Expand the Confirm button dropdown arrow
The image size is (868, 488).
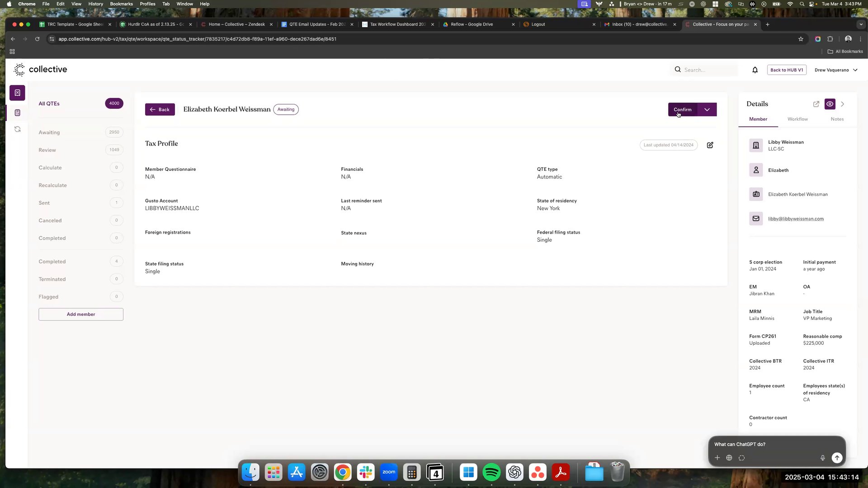(x=707, y=109)
